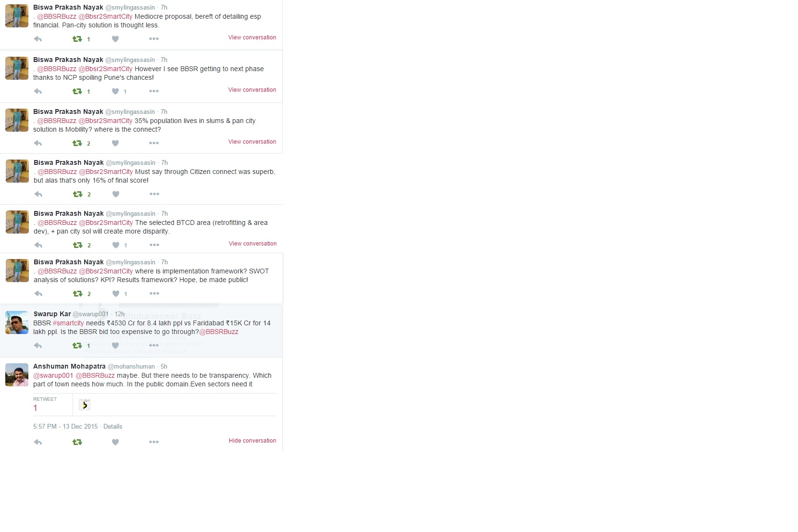798x532 pixels.
Task: Open Swarup Kar's profile picture
Action: click(x=17, y=322)
